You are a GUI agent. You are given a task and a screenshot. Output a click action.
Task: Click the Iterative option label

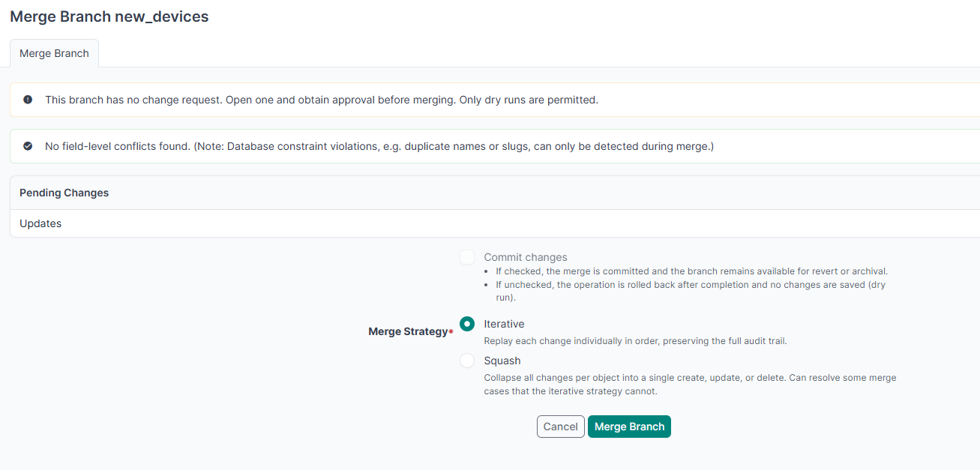coord(504,324)
